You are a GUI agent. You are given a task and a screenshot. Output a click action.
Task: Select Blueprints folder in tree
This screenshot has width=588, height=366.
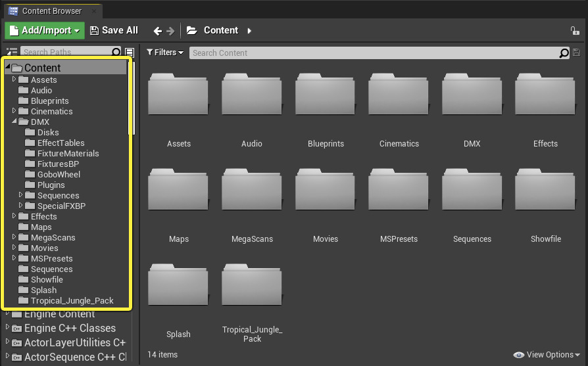[x=49, y=101]
